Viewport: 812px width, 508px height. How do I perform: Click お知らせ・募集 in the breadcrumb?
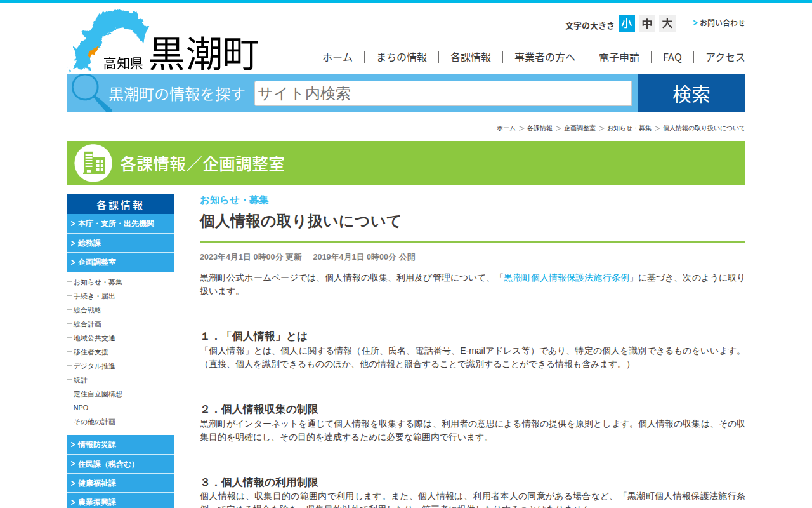tap(629, 128)
